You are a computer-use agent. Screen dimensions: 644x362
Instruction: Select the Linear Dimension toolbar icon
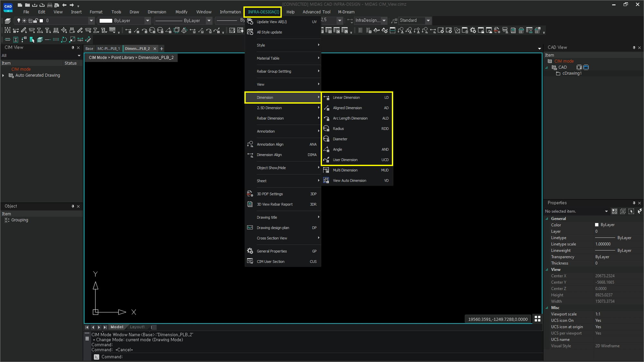click(x=128, y=31)
